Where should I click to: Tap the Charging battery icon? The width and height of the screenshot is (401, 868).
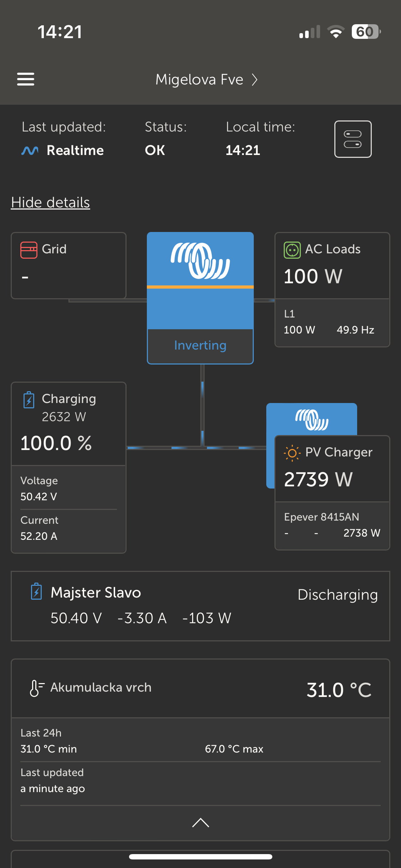coord(29,400)
